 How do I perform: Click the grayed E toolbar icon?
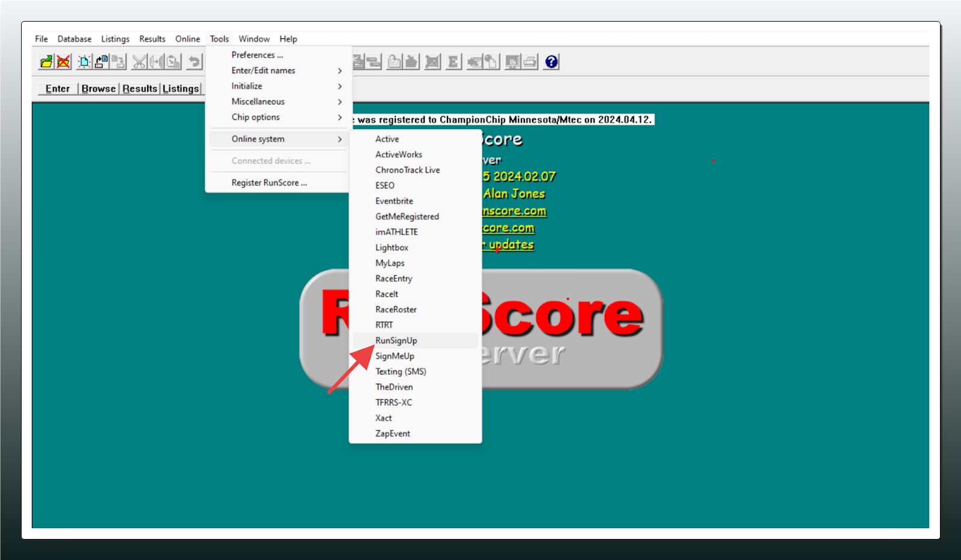(453, 61)
